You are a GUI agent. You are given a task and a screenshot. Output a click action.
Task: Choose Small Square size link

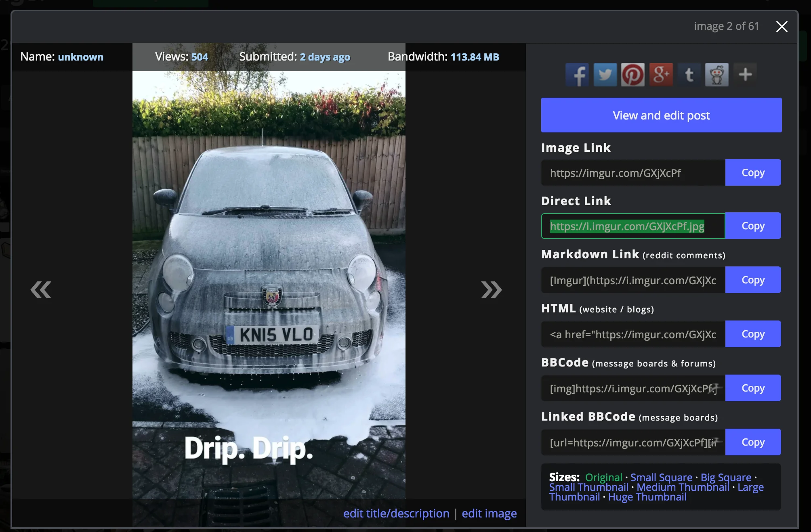[x=661, y=478]
